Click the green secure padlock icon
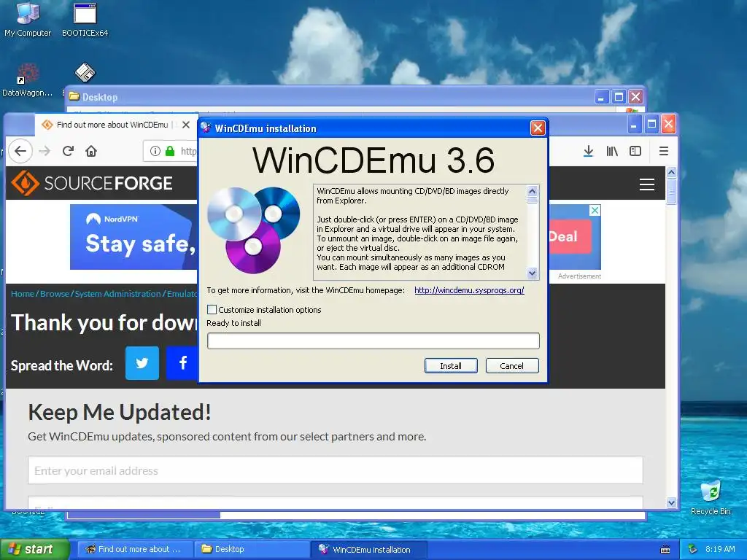Image resolution: width=747 pixels, height=560 pixels. 170,152
